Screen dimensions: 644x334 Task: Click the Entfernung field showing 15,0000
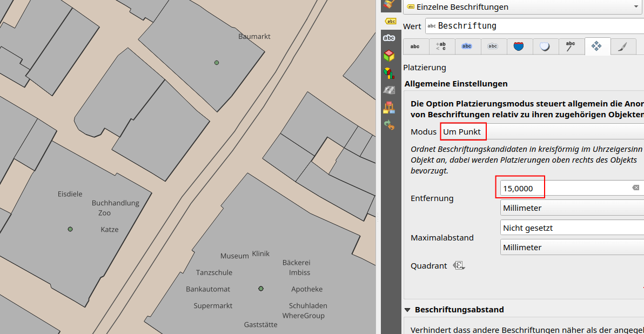562,188
